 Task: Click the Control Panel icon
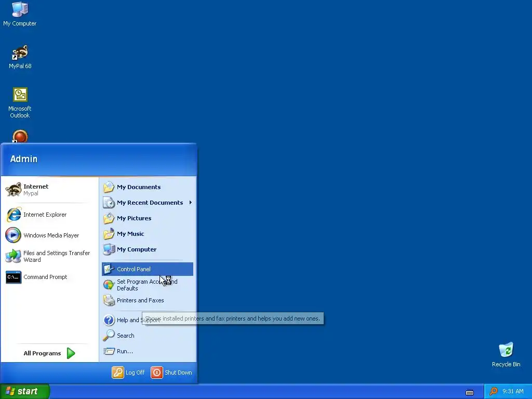(109, 269)
